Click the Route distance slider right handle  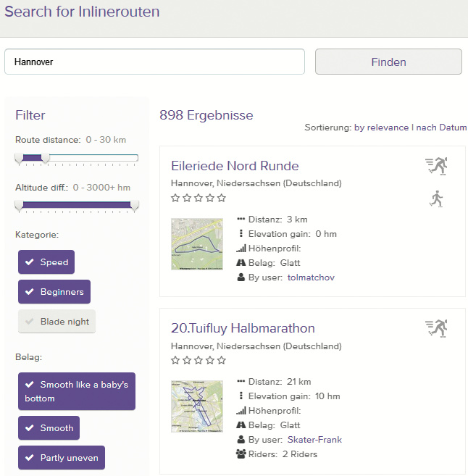tap(46, 158)
